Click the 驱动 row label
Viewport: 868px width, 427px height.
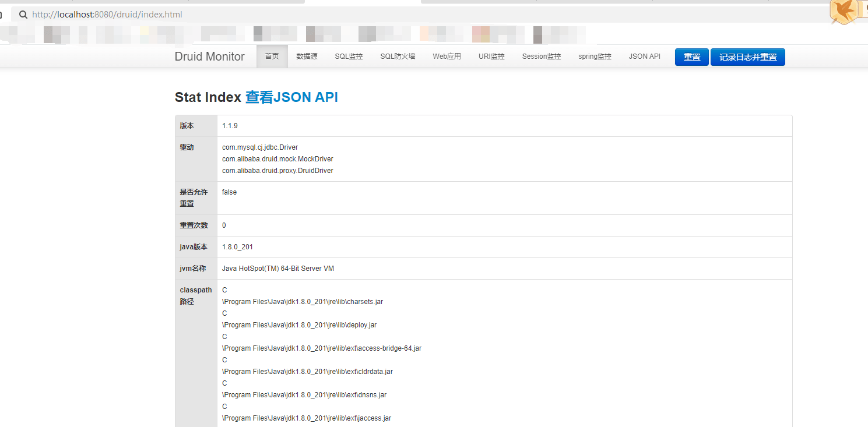pyautogui.click(x=187, y=147)
